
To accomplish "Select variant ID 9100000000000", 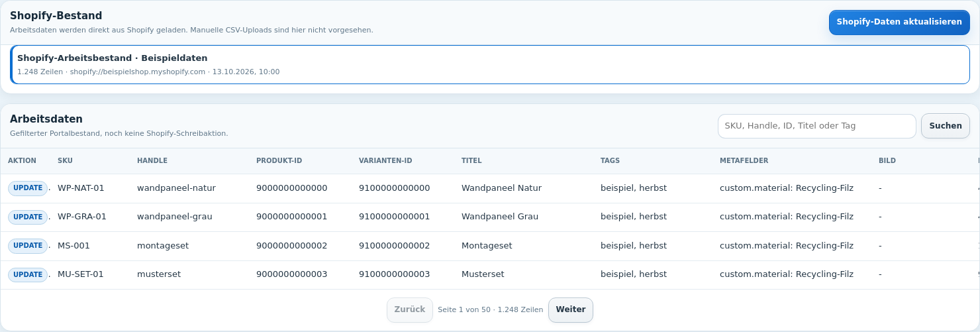I will pyautogui.click(x=395, y=188).
